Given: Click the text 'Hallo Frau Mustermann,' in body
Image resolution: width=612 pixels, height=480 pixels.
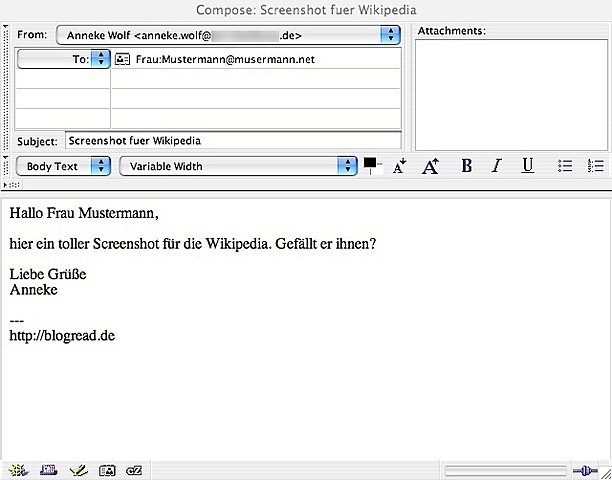Looking at the screenshot, I should pyautogui.click(x=84, y=213).
